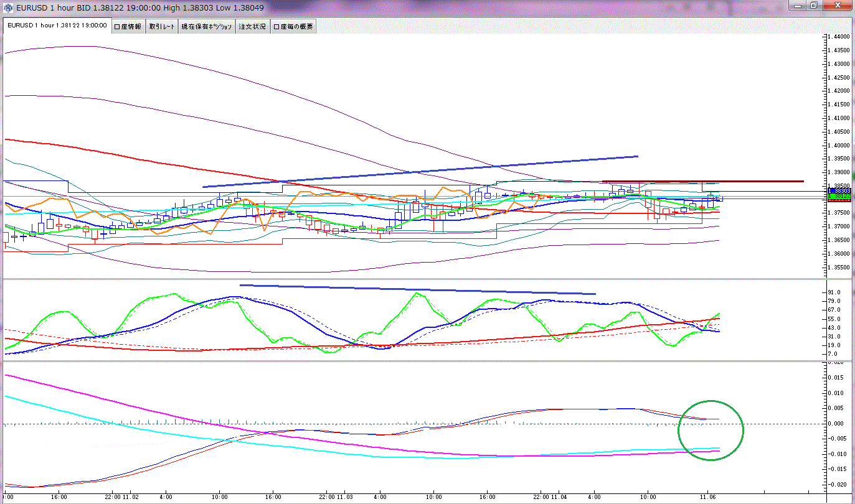This screenshot has height=504, width=855.
Task: Click the 1.39000 price axis label
Action: click(x=838, y=172)
